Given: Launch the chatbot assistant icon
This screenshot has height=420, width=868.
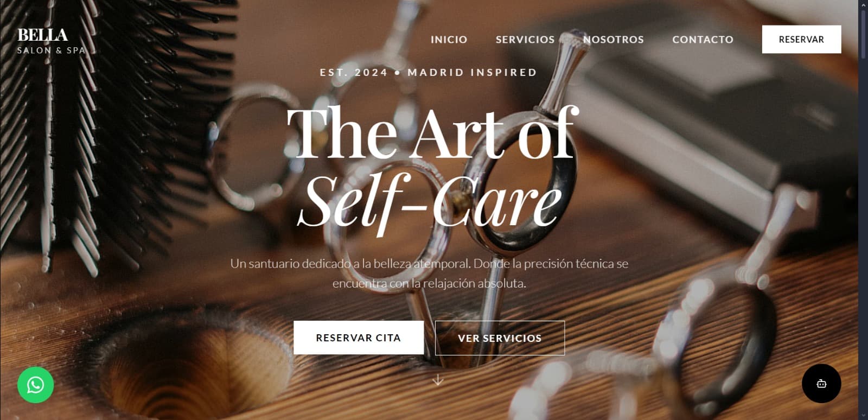Looking at the screenshot, I should [x=821, y=384].
